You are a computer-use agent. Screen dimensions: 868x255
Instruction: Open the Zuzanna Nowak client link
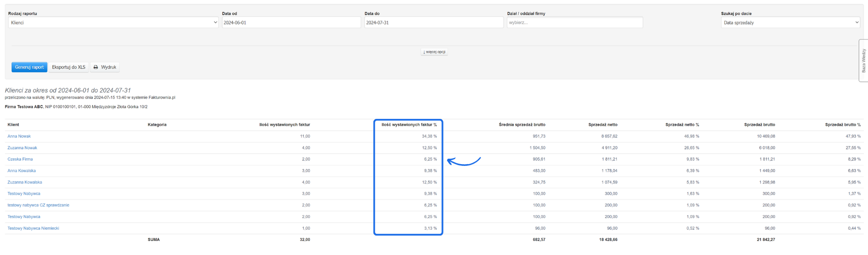click(x=22, y=148)
